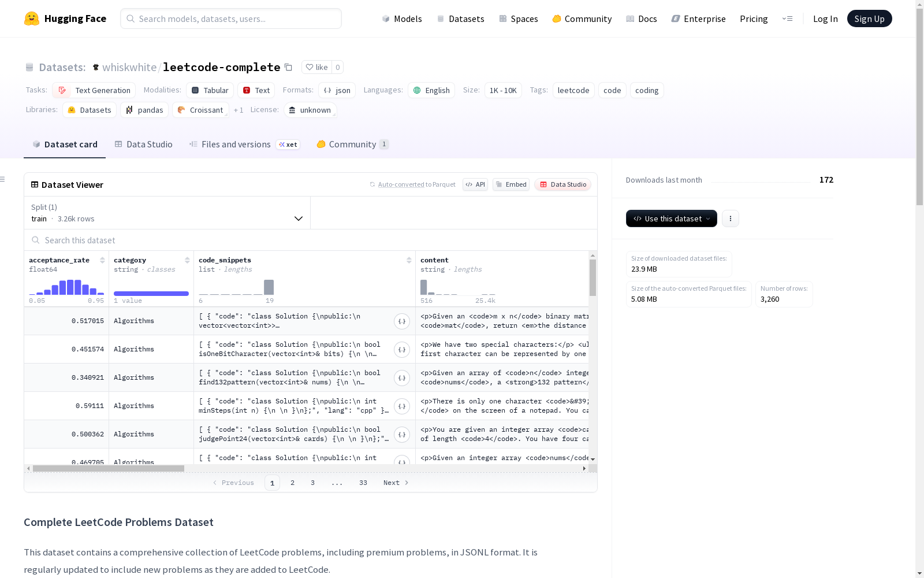Click the 1K - 10K size tag
The image size is (924, 578).
[503, 90]
